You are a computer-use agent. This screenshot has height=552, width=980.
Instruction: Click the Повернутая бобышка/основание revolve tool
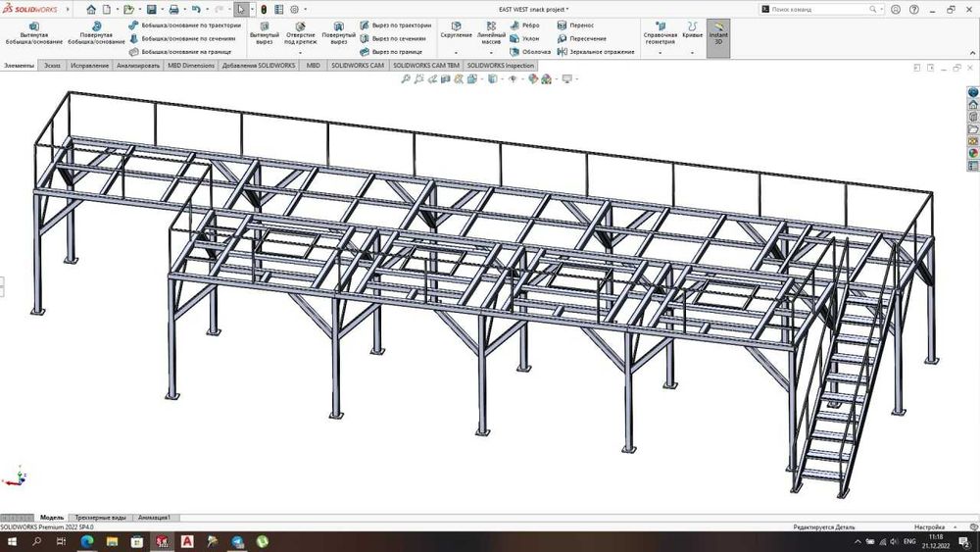pos(96,32)
